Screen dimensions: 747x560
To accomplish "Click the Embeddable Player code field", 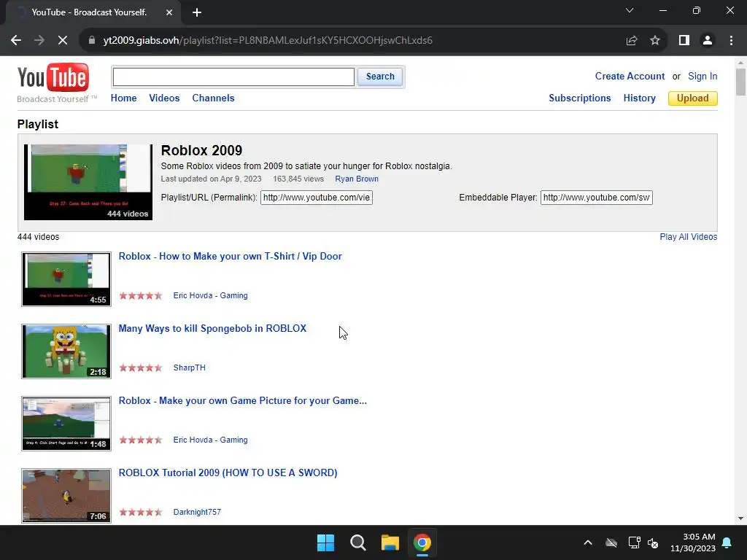I will [597, 198].
